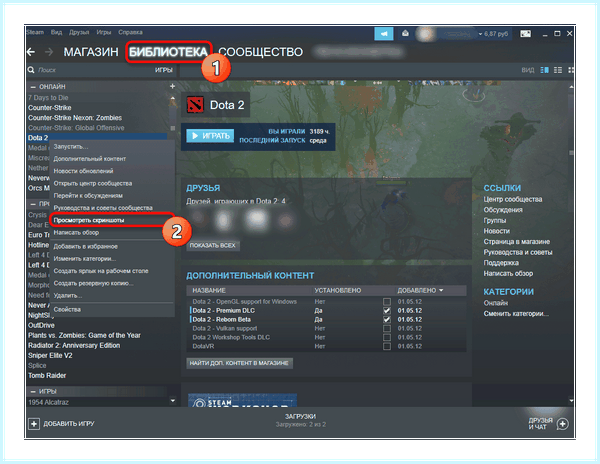The width and height of the screenshot is (600, 464).
Task: Click the announcements megaphone icon
Action: (x=383, y=34)
